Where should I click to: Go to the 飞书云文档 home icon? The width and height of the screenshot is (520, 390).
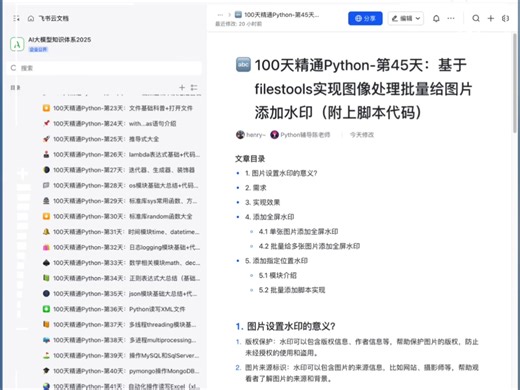(x=31, y=18)
